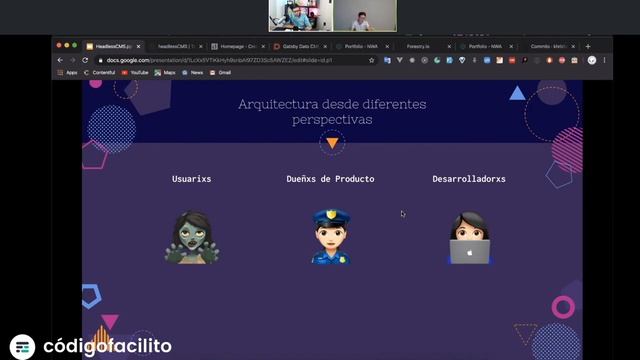Click the green fullscreen window button
This screenshot has width=640, height=360.
[x=75, y=45]
